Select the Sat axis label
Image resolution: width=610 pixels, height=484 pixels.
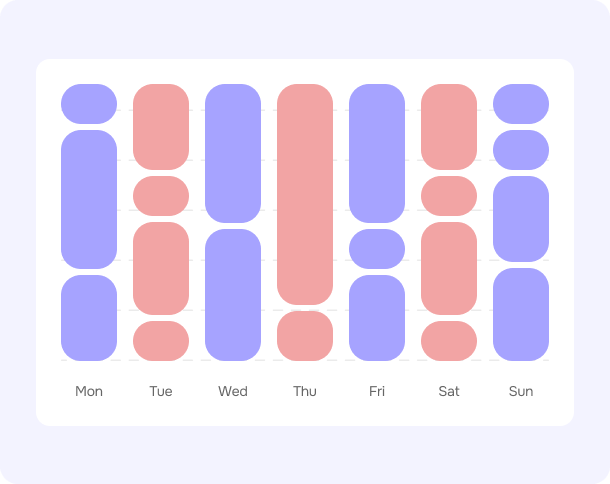click(449, 391)
